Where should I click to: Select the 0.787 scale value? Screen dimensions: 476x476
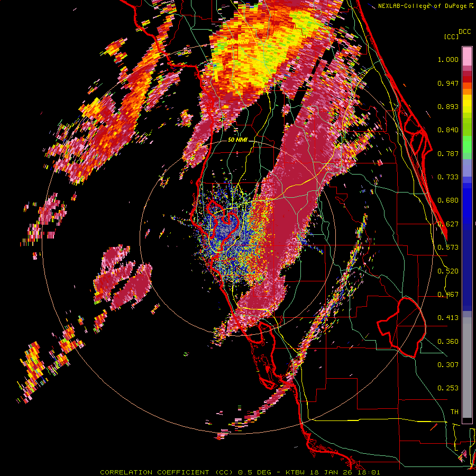[x=448, y=153]
